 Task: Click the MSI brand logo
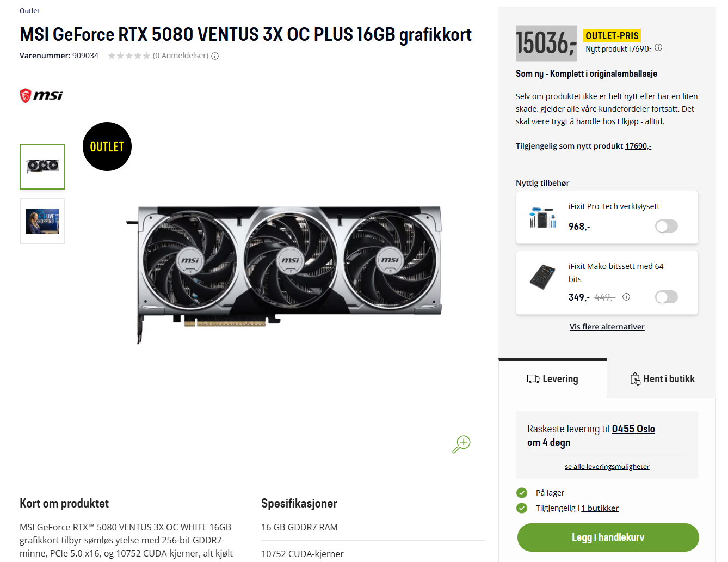(x=41, y=96)
